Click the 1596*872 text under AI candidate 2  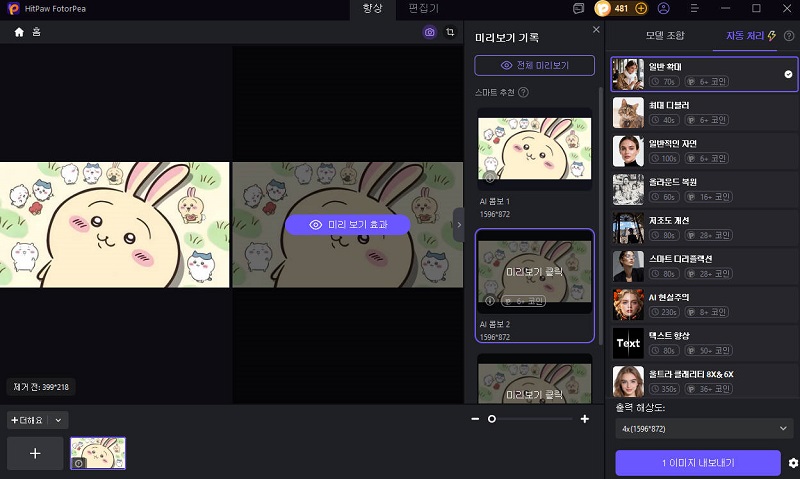[494, 337]
